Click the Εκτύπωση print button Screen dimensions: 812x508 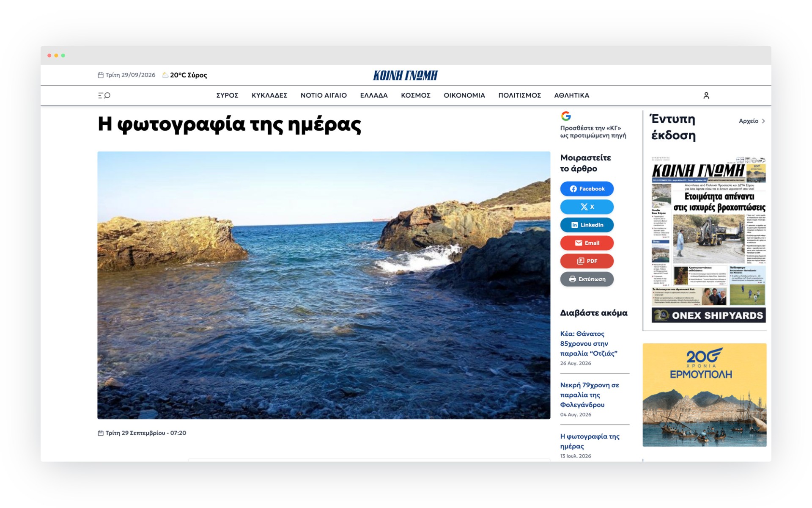[587, 279]
